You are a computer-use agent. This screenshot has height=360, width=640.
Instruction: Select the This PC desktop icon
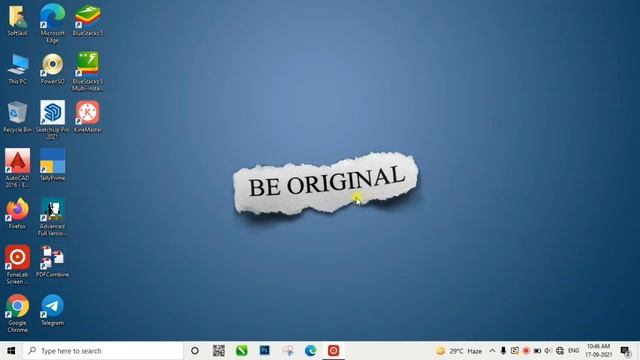coord(18,69)
